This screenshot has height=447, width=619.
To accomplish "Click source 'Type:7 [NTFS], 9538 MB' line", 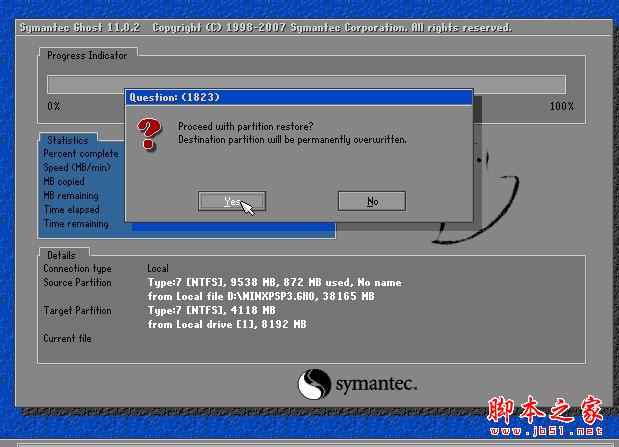I will (x=274, y=282).
